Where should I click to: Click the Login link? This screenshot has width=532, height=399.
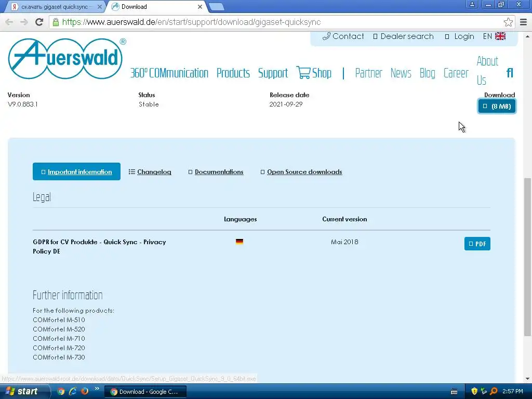point(459,36)
